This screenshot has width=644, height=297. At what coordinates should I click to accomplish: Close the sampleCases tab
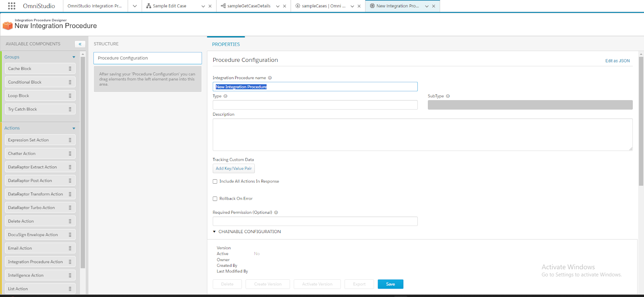359,6
